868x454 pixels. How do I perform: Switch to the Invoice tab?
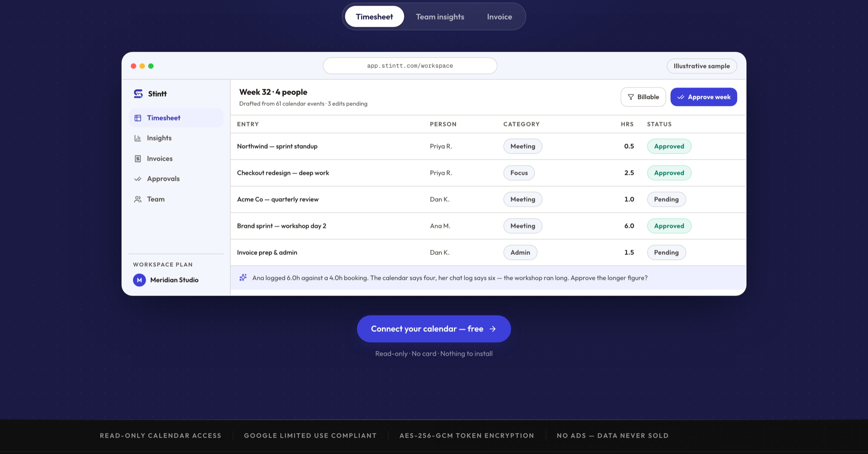pyautogui.click(x=499, y=17)
